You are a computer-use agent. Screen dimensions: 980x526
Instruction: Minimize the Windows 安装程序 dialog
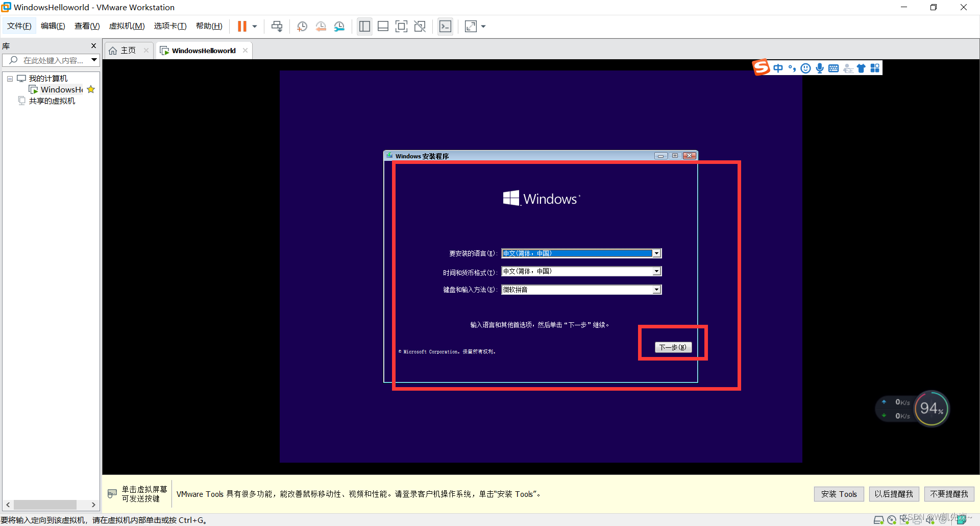(x=661, y=156)
